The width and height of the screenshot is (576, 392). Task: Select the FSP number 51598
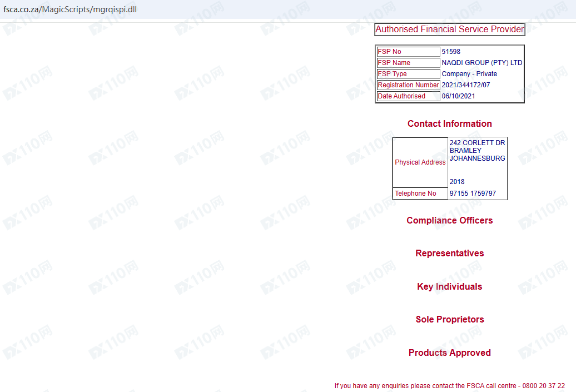pyautogui.click(x=451, y=52)
